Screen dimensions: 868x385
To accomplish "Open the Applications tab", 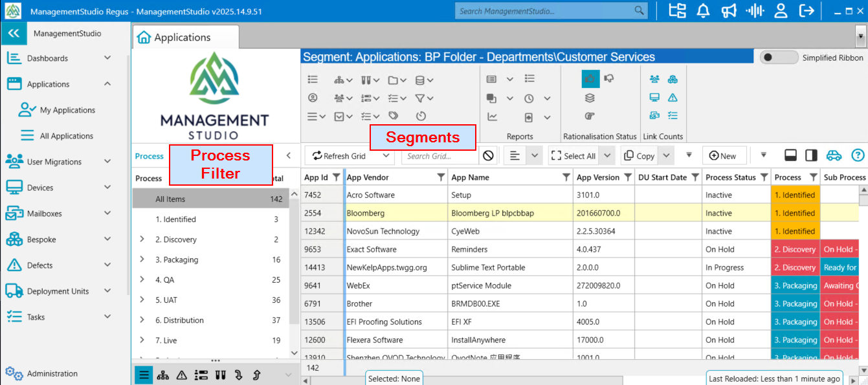I will pos(185,37).
